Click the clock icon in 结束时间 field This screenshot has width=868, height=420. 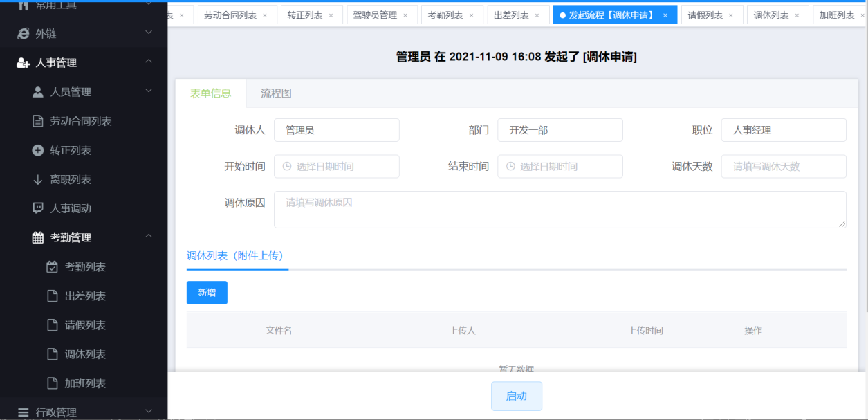pyautogui.click(x=510, y=166)
